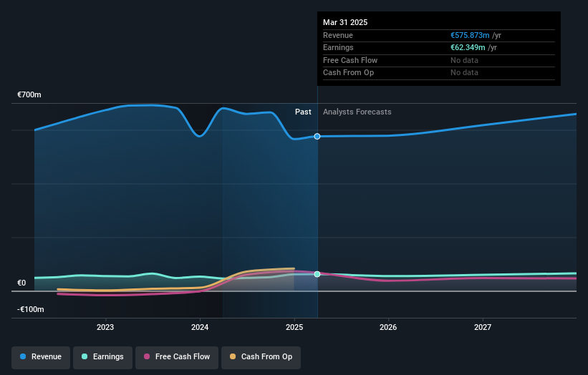Toggle the Free Cash Flow legend button

click(x=177, y=357)
